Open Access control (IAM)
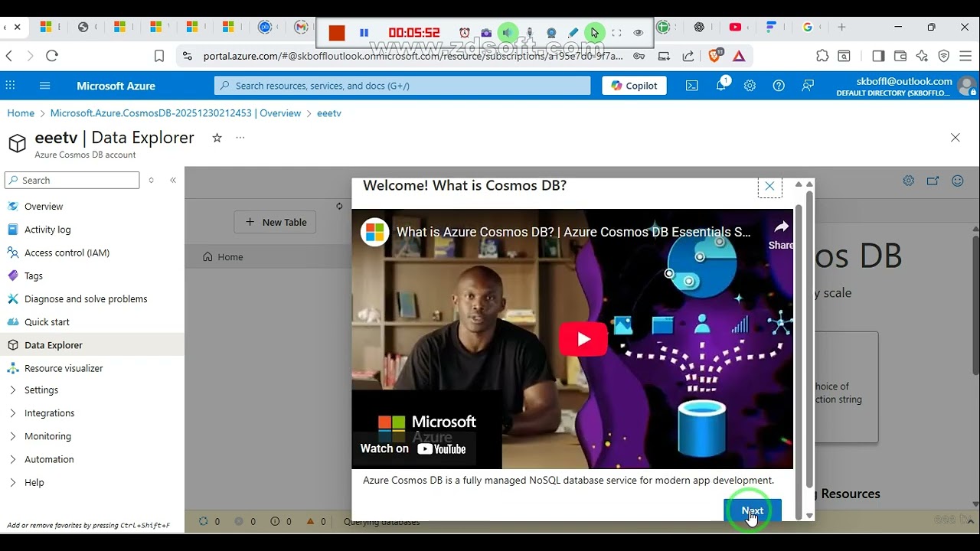This screenshot has width=980, height=551. pyautogui.click(x=67, y=253)
